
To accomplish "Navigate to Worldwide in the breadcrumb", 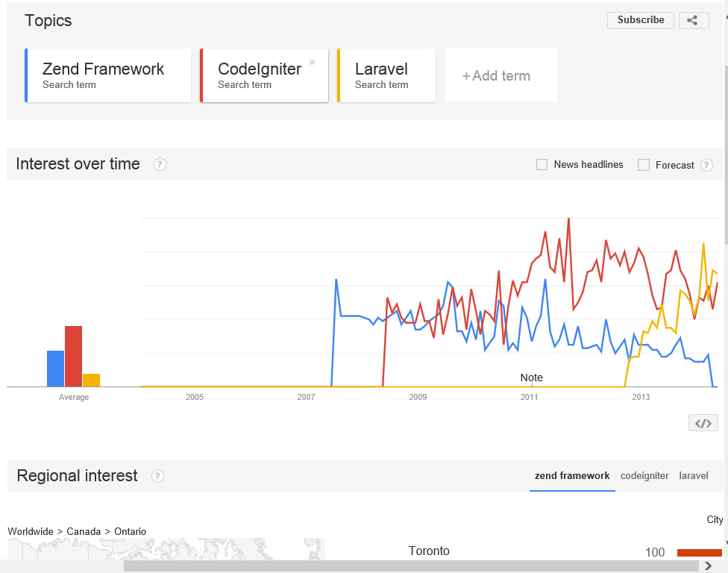I will click(31, 531).
